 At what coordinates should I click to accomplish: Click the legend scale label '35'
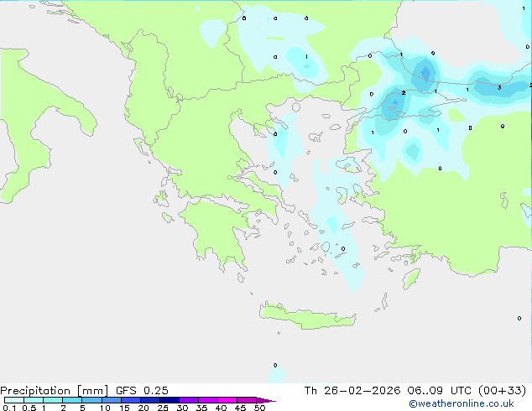coord(201,408)
